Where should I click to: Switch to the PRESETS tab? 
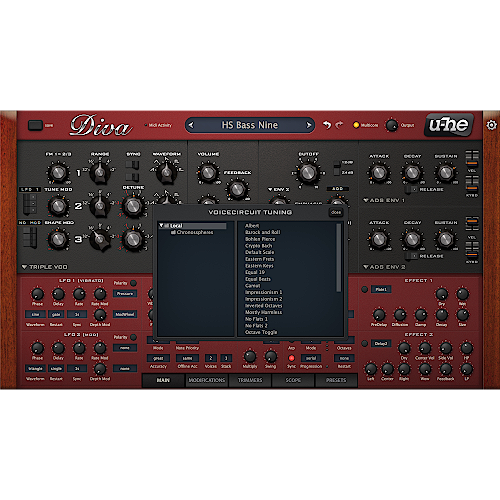pos(336,380)
